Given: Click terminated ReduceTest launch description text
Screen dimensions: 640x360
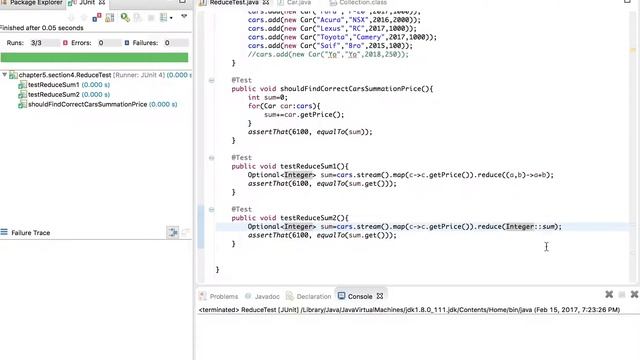Looking at the screenshot, I should click(x=409, y=310).
